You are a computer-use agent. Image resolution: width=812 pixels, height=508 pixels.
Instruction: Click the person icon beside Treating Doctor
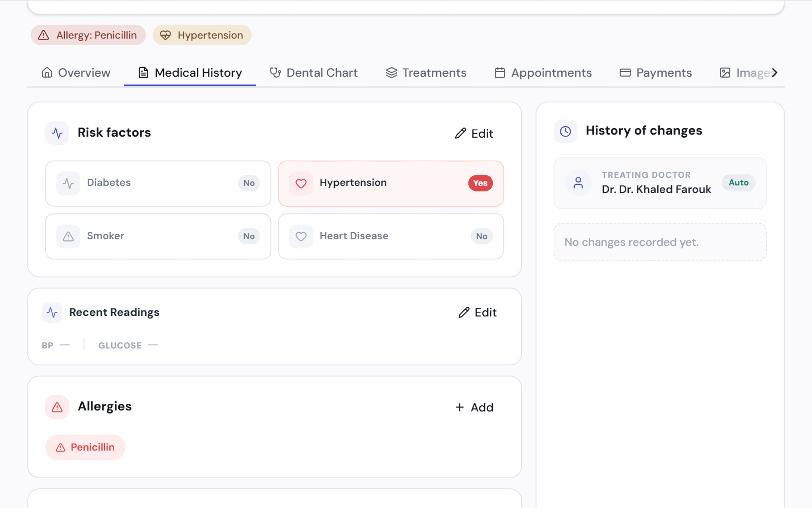(x=578, y=183)
